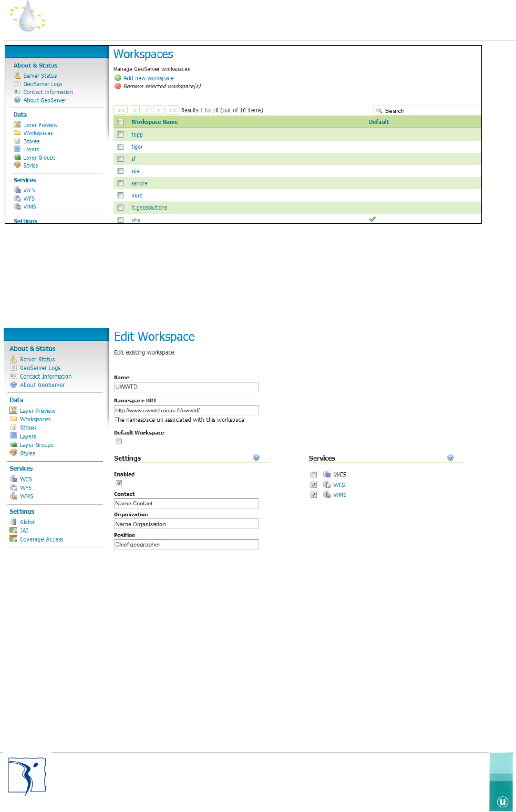516x812 pixels.
Task: Click the Position field with Chief geographer
Action: tap(186, 545)
